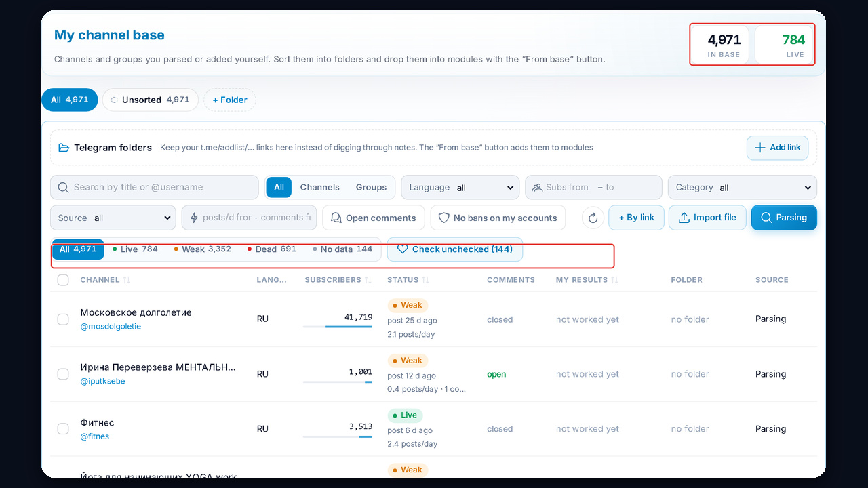Click the + Folder button
This screenshot has height=488, width=868.
pos(230,100)
